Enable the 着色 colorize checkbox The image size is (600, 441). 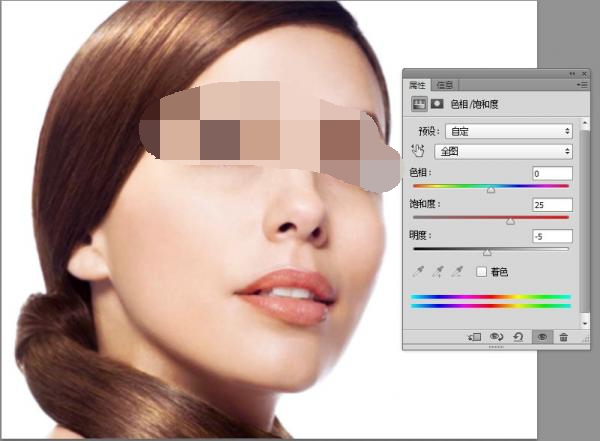[x=481, y=272]
